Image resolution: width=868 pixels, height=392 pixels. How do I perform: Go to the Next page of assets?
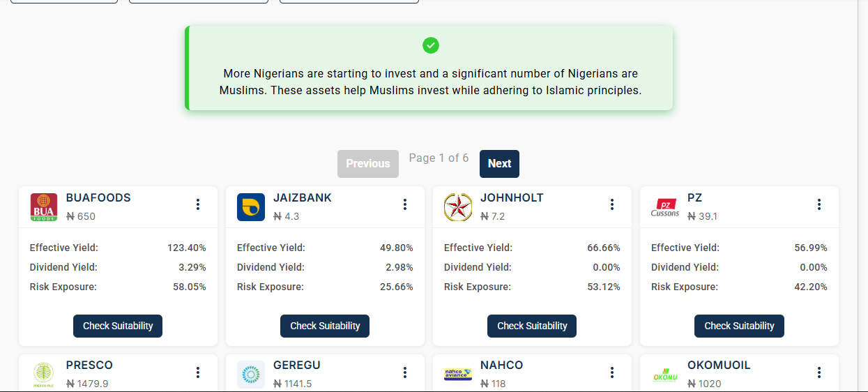click(499, 164)
